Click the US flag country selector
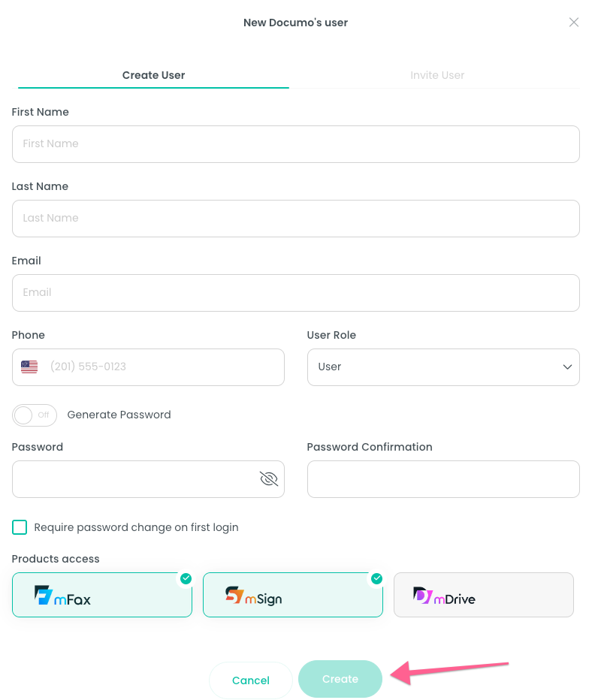The height and width of the screenshot is (700, 592). [29, 367]
